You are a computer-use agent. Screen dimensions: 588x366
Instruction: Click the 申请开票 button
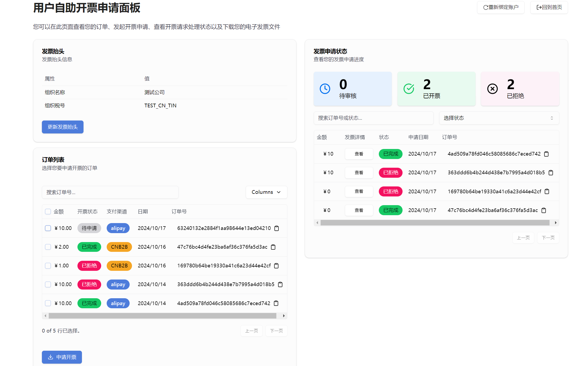pos(62,357)
